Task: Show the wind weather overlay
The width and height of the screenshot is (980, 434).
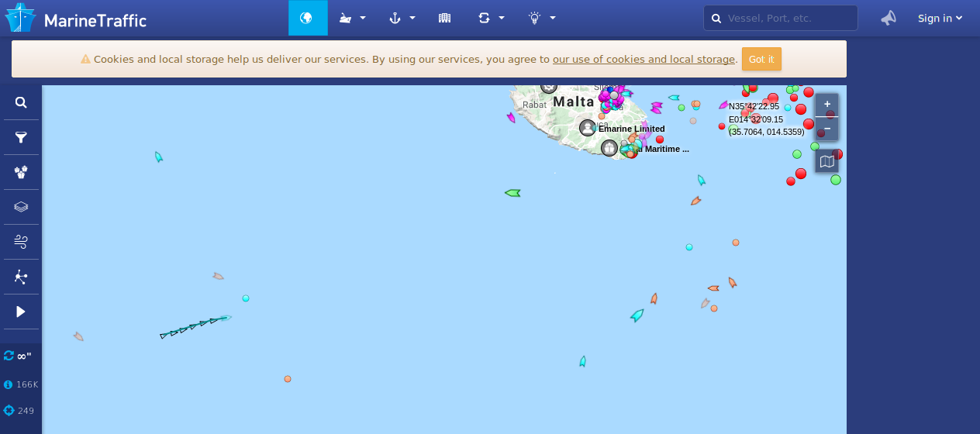Action: click(x=21, y=242)
